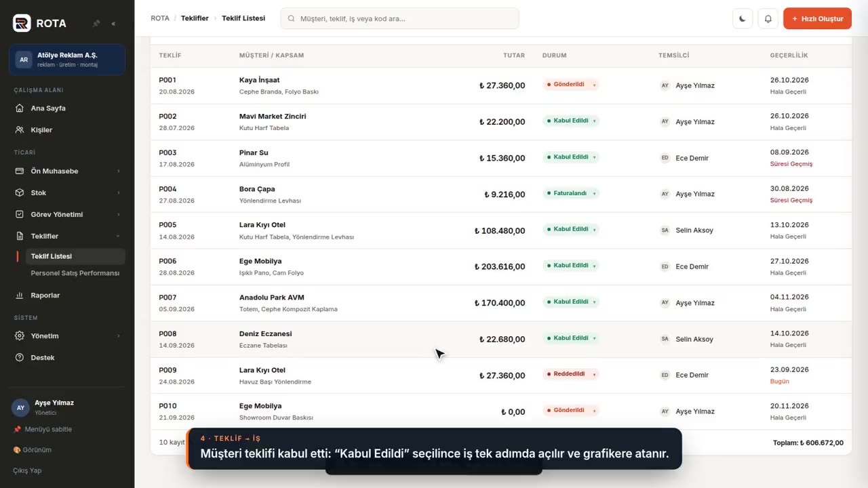Open the Faturalandı status dropdown for P004
The image size is (868, 488).
571,193
